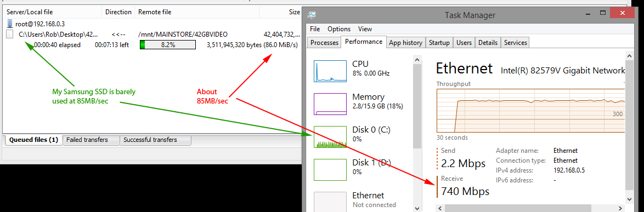Switch to the Failed transfers tab

pyautogui.click(x=91, y=140)
